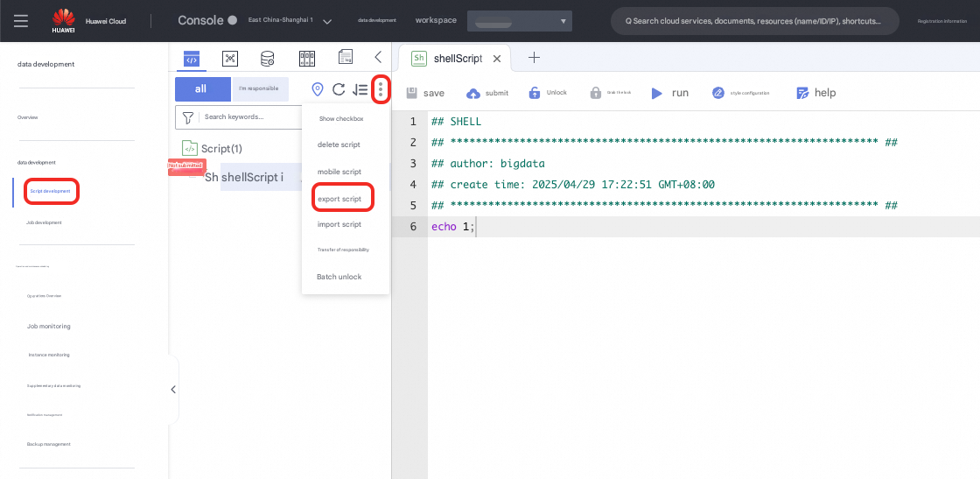Viewport: 980px width, 479px height.
Task: Click the grab the lock icon
Action: click(596, 93)
